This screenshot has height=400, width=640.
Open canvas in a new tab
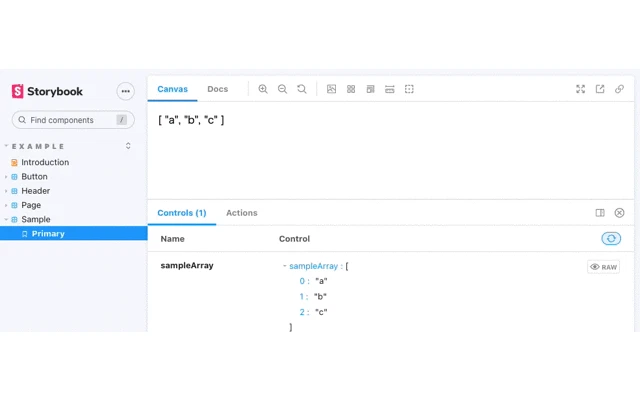[x=600, y=89]
